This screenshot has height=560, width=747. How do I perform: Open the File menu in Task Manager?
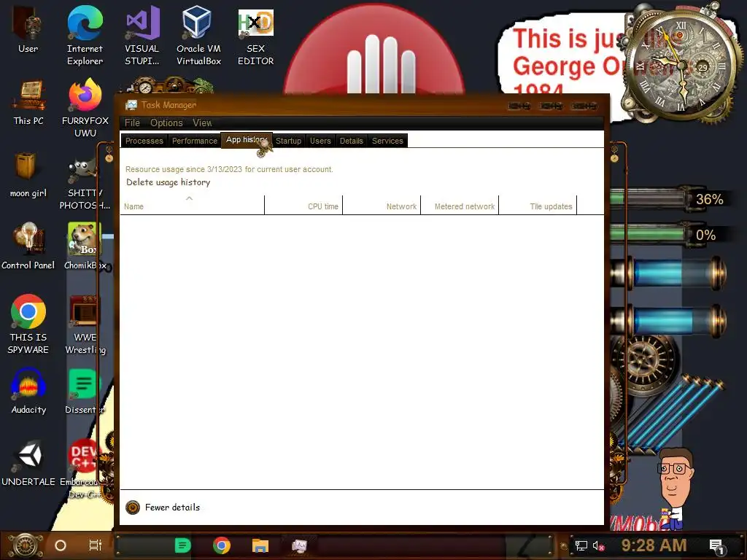133,122
